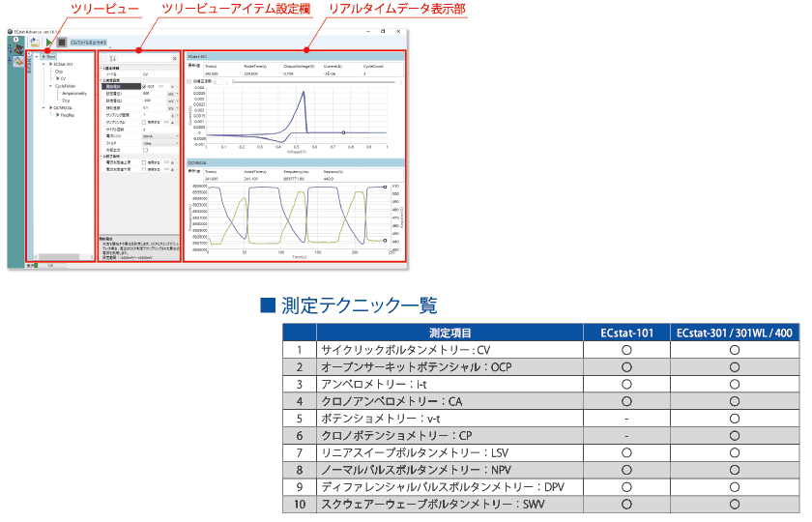This screenshot has height=522, width=812.
Task: Toggle lower current limit checkbox
Action: tap(144, 169)
